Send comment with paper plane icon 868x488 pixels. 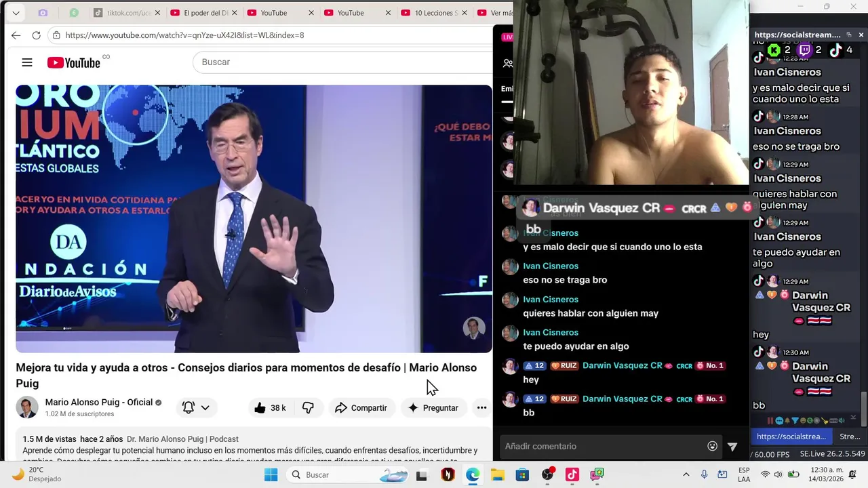[732, 446]
